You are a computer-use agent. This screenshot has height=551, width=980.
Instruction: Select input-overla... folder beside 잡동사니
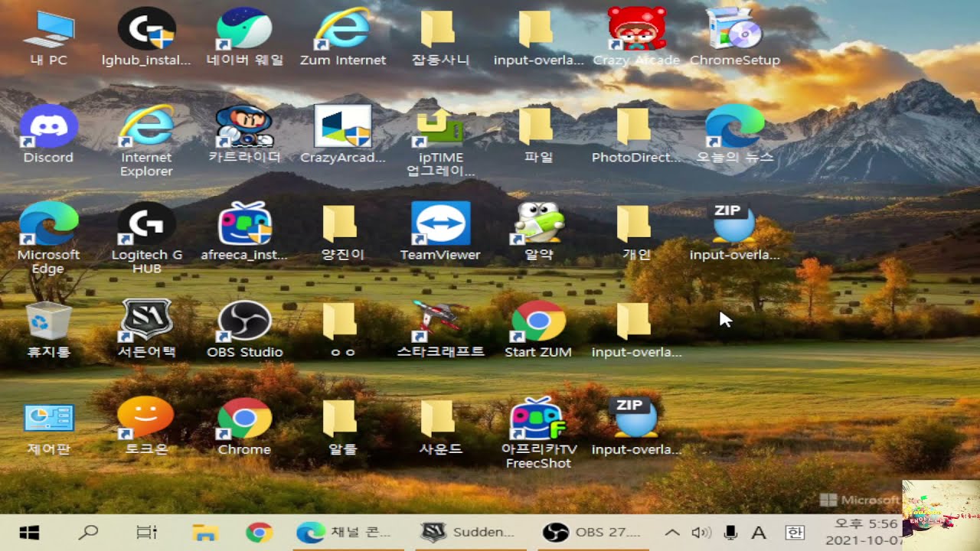click(538, 37)
